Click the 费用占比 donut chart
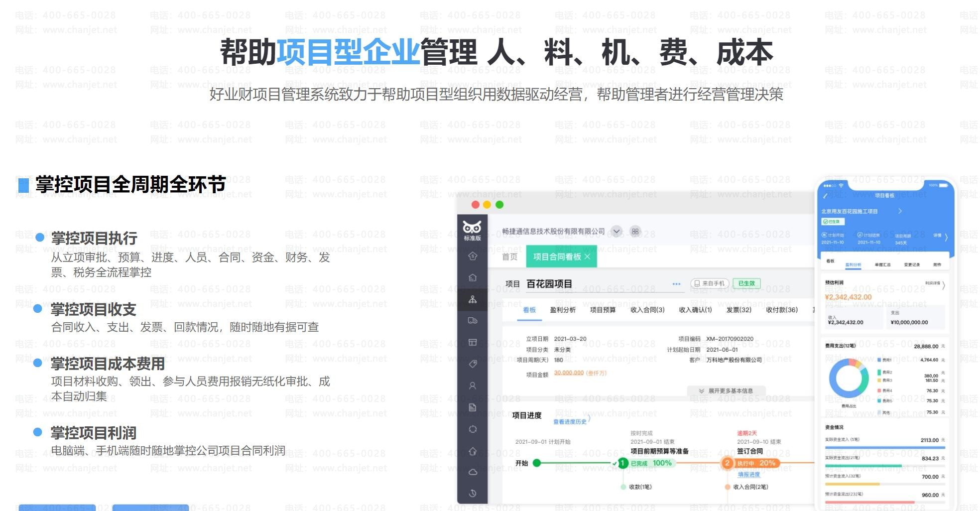Screen dimensions: 980x511 (x=849, y=379)
